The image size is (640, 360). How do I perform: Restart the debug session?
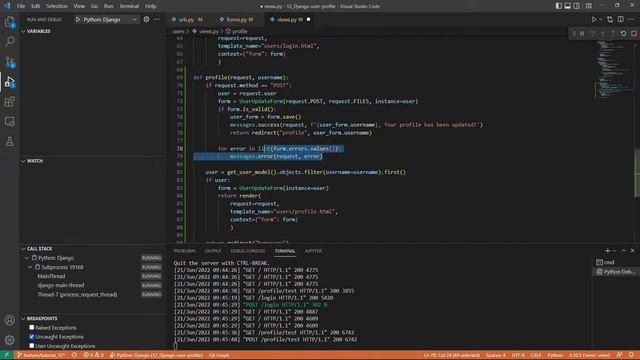click(623, 33)
